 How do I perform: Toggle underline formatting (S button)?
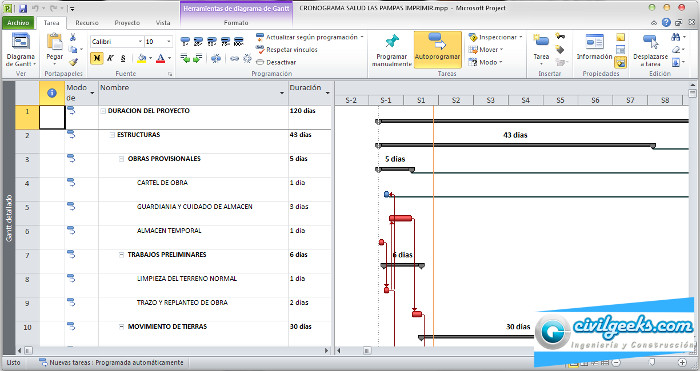click(x=123, y=58)
